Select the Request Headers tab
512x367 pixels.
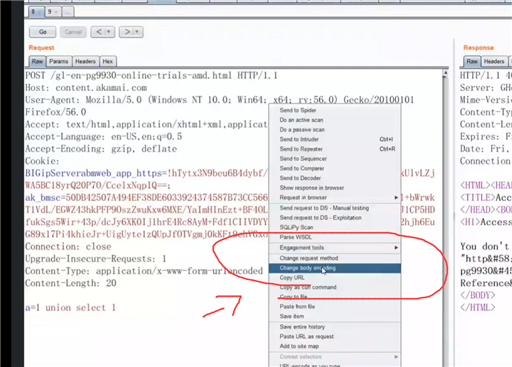coord(85,61)
